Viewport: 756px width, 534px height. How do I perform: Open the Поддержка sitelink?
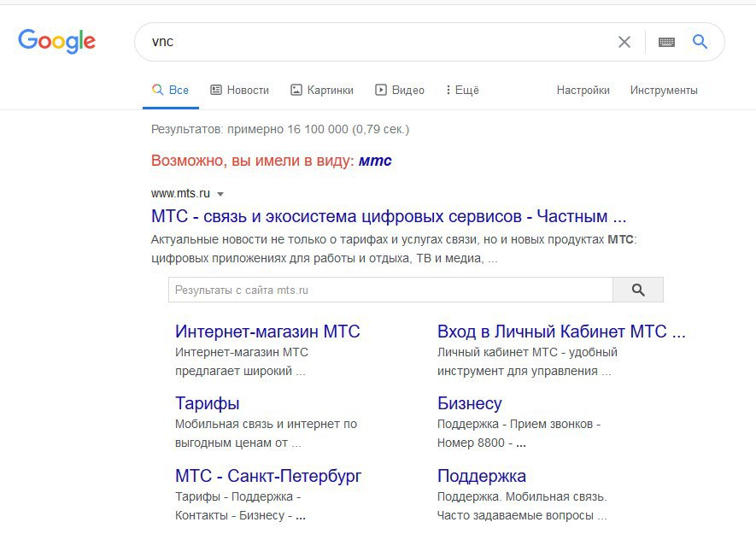(482, 476)
